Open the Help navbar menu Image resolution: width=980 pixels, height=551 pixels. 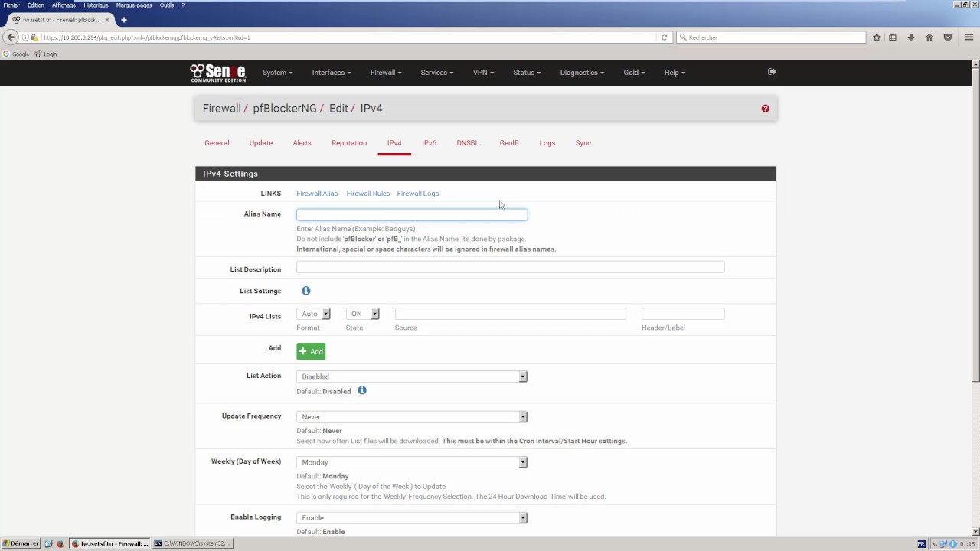coord(675,73)
